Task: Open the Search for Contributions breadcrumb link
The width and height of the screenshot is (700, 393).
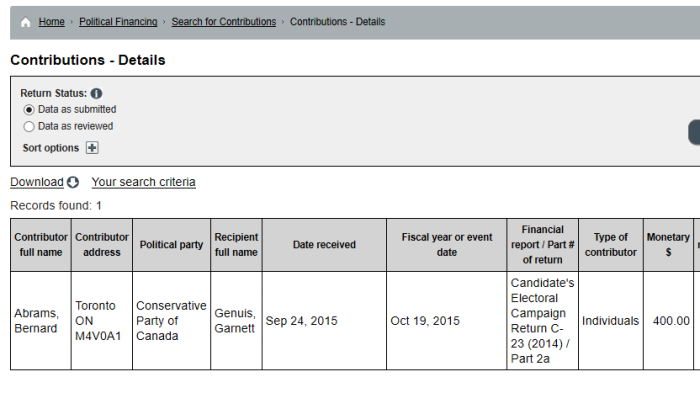Action: click(224, 22)
